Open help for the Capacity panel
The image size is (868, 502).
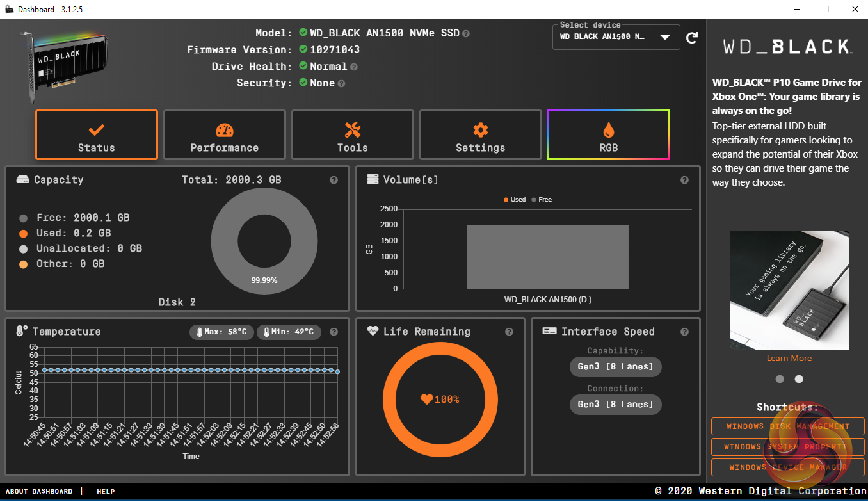point(334,180)
